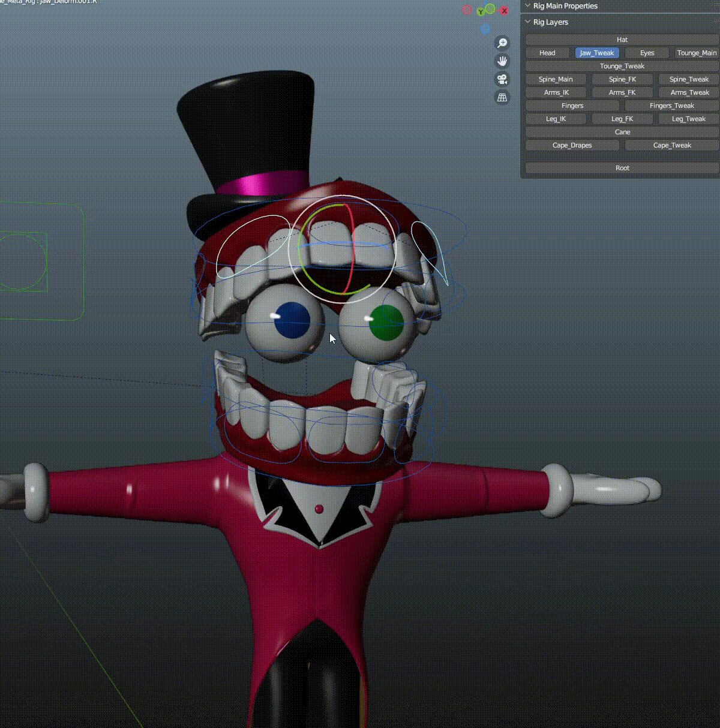
Task: Toggle the Hat rig layer
Action: click(622, 40)
